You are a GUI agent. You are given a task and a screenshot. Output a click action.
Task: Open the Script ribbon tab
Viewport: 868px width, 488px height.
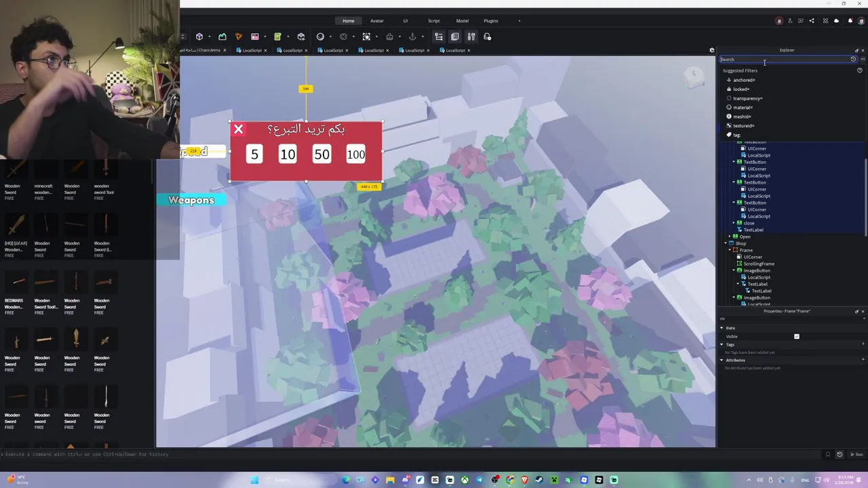(434, 21)
